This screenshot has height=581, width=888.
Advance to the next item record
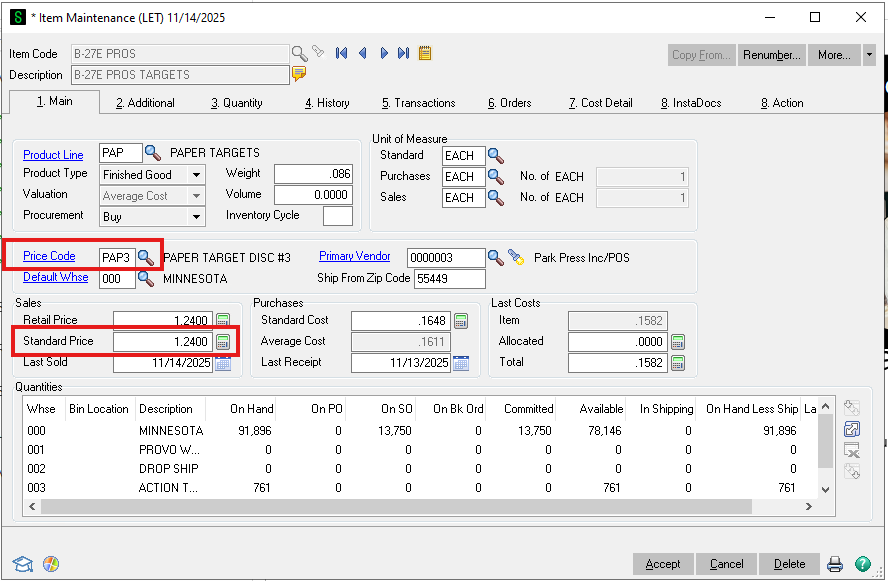point(383,54)
